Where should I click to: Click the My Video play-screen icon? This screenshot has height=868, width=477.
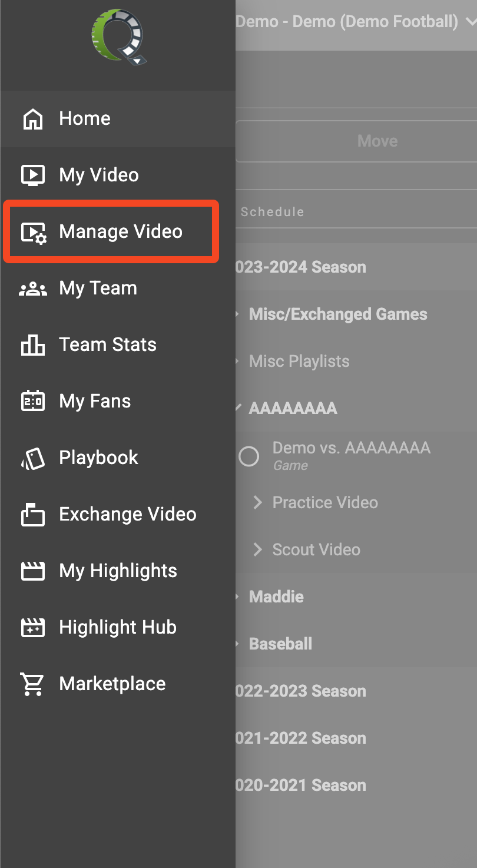(32, 175)
